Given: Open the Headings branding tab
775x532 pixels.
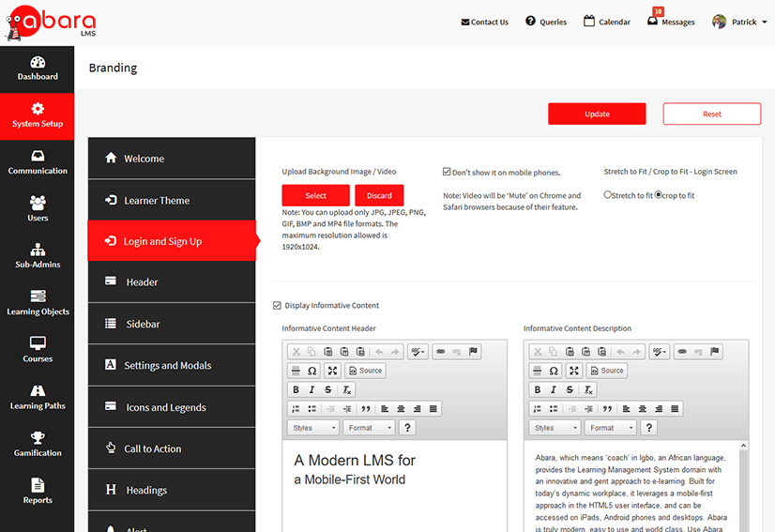Looking at the screenshot, I should [172, 490].
